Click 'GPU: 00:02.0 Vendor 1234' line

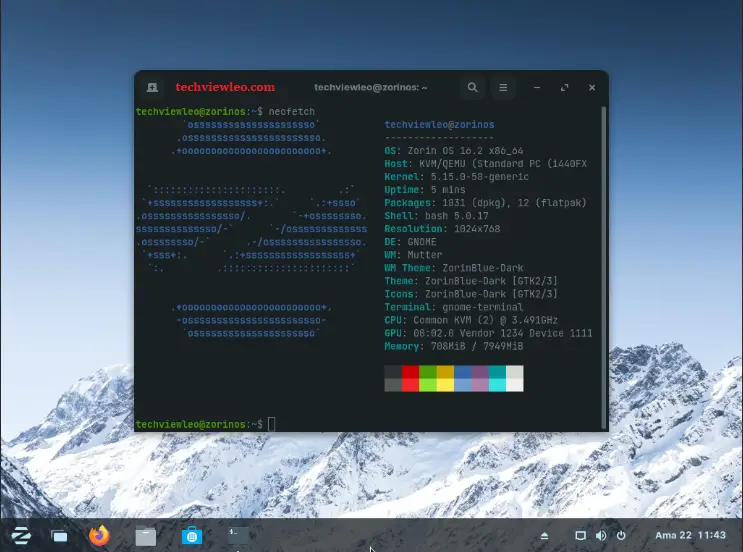489,333
